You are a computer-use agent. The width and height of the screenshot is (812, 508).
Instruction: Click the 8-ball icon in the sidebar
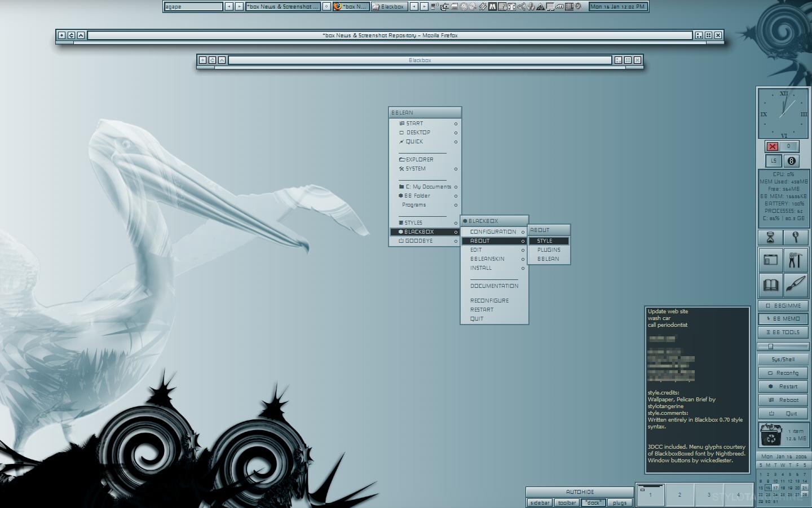coord(791,161)
